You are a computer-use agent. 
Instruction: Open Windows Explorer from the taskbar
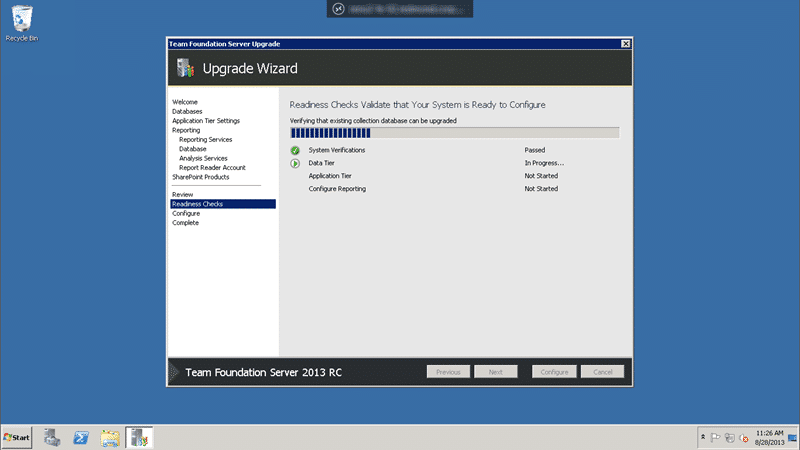[x=110, y=438]
